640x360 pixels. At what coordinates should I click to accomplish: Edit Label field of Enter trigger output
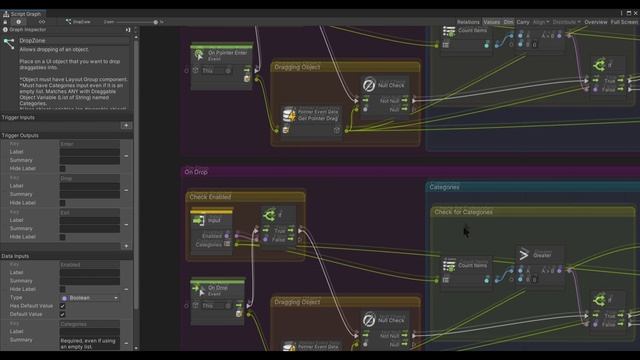click(x=90, y=152)
